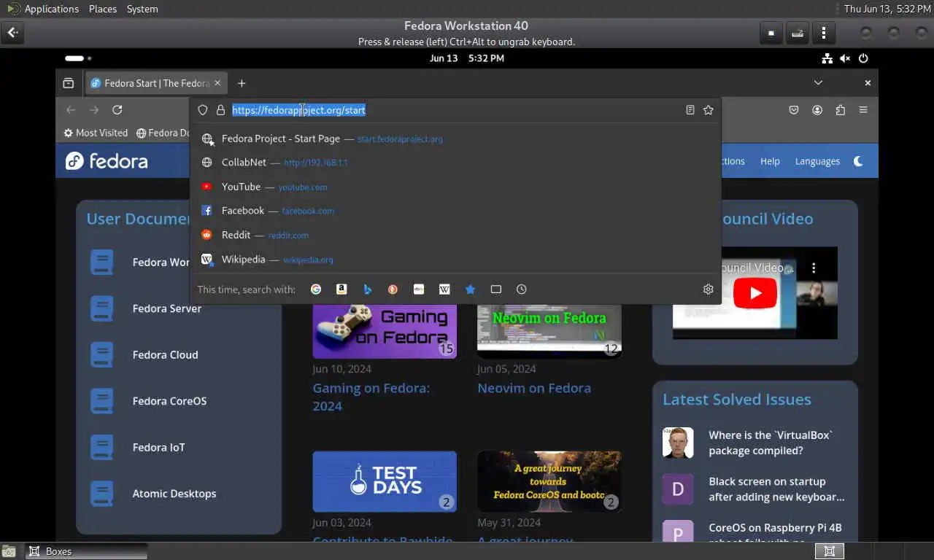The height and width of the screenshot is (560, 934).
Task: Open Extensions puzzle-piece icon
Action: (841, 110)
